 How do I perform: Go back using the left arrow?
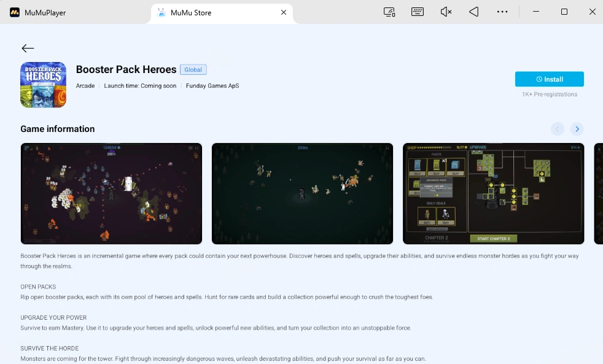pos(28,48)
